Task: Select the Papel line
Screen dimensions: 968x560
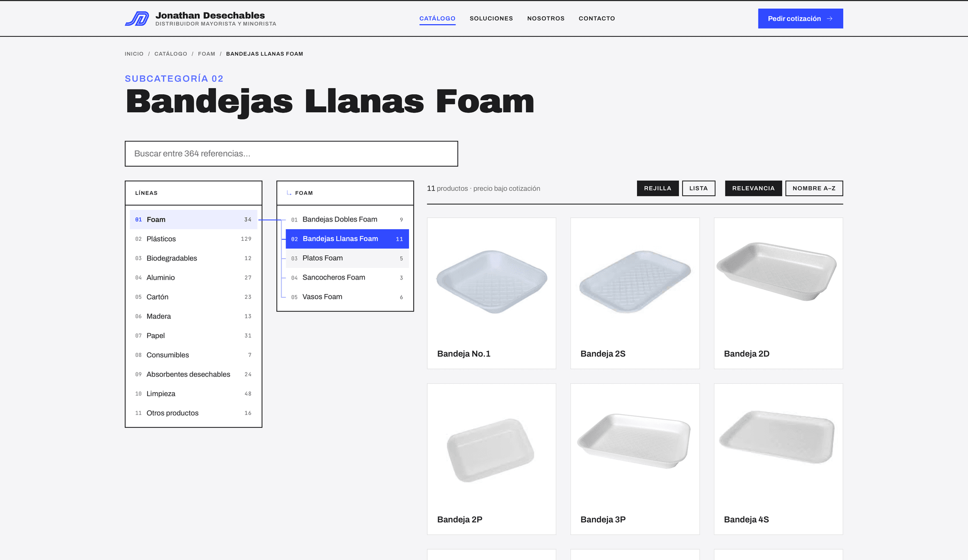Action: tap(194, 336)
